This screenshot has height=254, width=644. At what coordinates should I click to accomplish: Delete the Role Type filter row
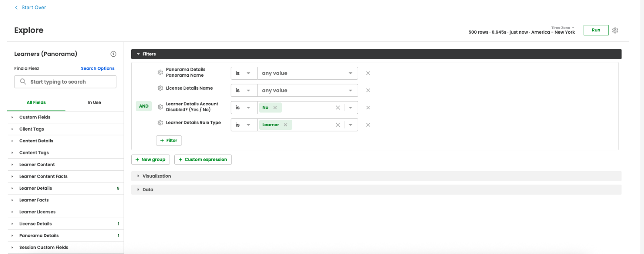(x=368, y=125)
